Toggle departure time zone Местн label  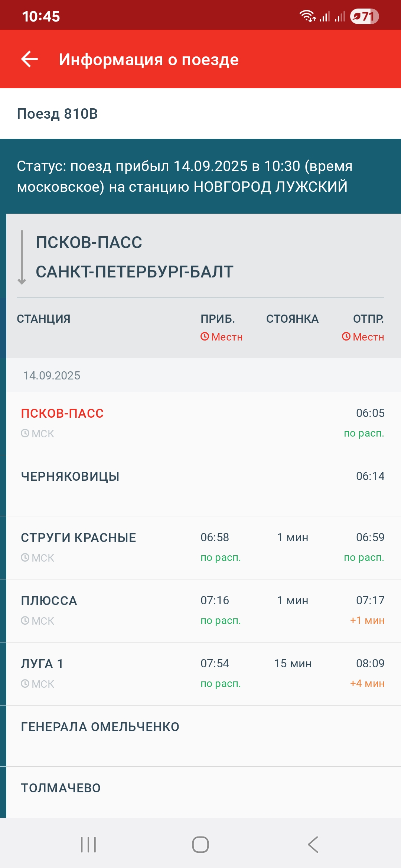point(368,337)
